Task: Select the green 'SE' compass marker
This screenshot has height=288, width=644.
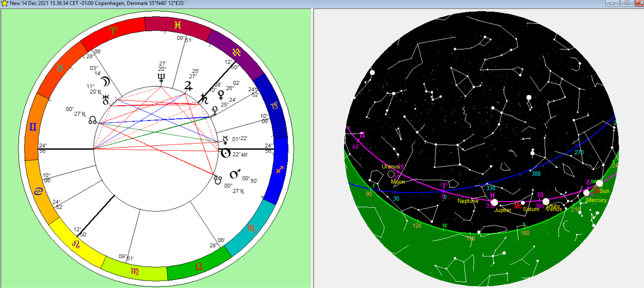Action: pyautogui.click(x=445, y=226)
